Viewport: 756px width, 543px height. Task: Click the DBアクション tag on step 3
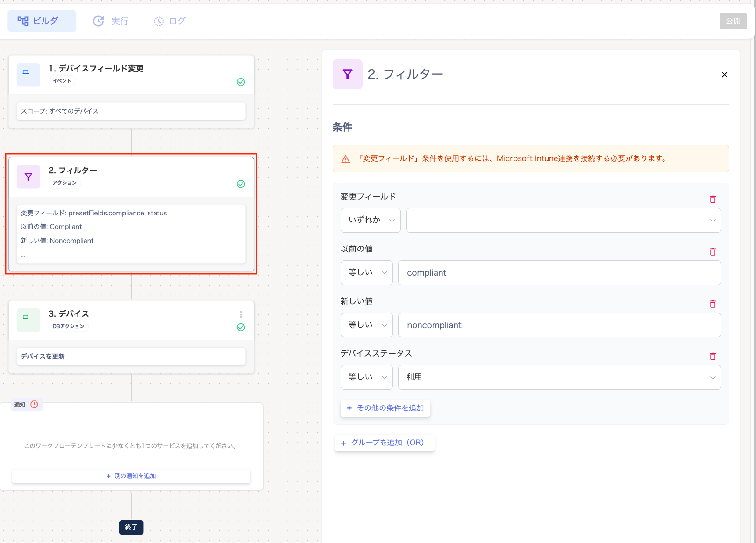pyautogui.click(x=68, y=326)
